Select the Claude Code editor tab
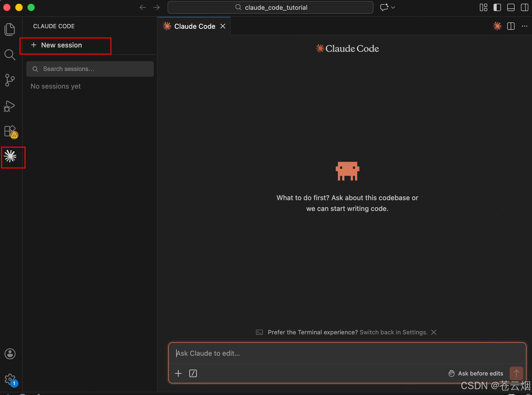The width and height of the screenshot is (532, 395). pyautogui.click(x=194, y=26)
